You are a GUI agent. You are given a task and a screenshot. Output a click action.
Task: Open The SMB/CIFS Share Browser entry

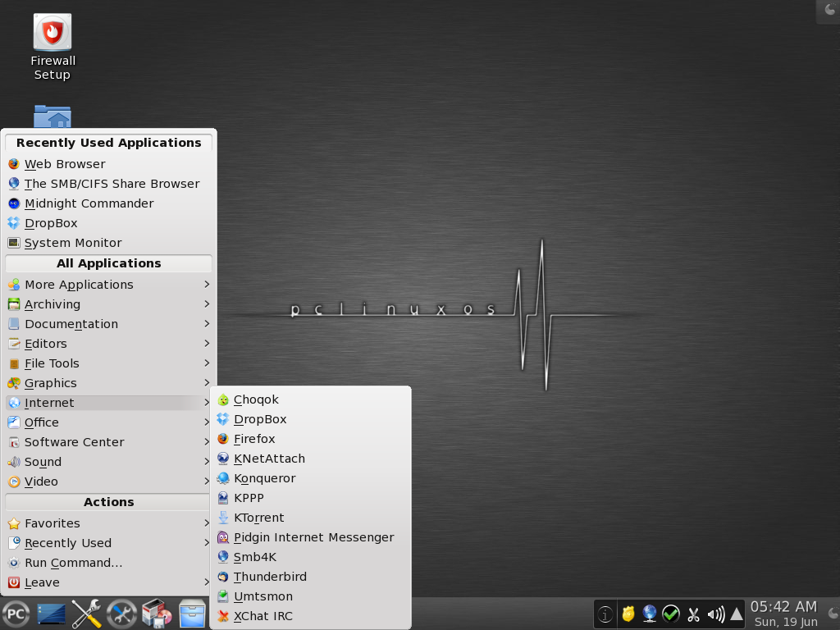coord(109,184)
